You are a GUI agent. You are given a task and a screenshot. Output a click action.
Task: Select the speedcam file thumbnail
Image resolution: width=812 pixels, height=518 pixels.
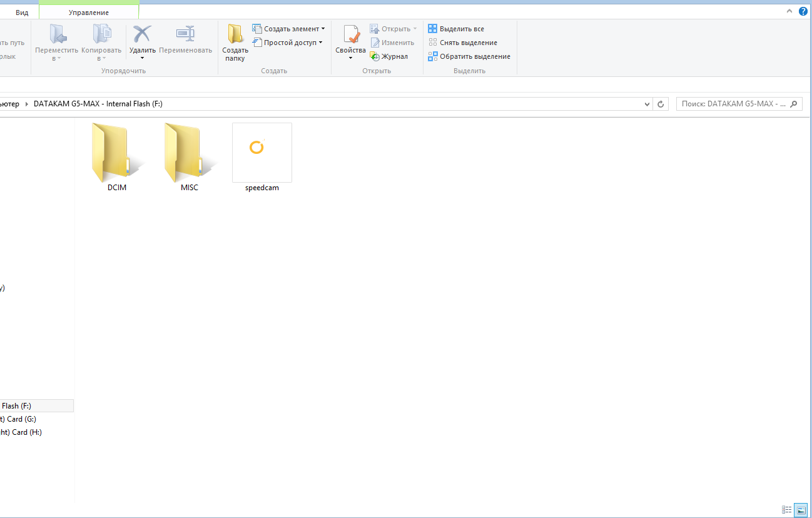tap(261, 152)
